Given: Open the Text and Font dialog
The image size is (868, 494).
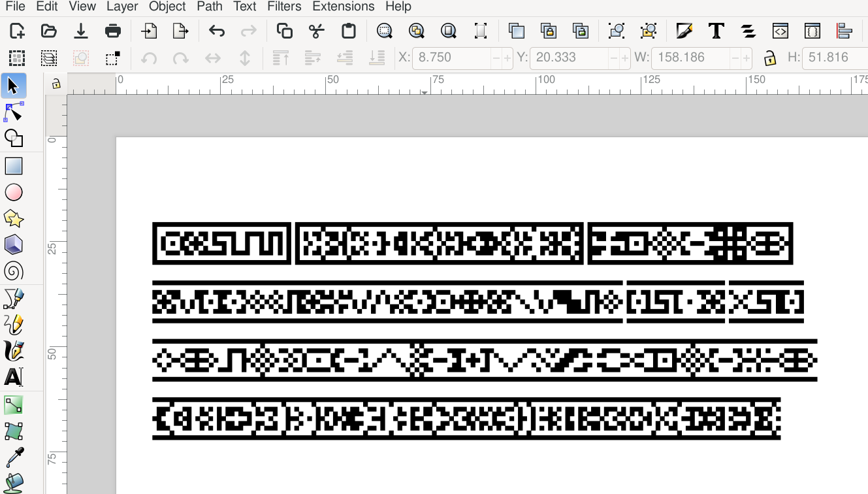Looking at the screenshot, I should click(716, 31).
